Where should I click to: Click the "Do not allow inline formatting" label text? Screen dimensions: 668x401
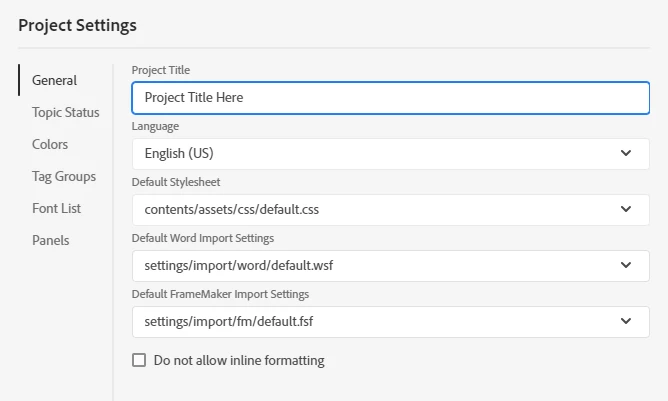[239, 360]
